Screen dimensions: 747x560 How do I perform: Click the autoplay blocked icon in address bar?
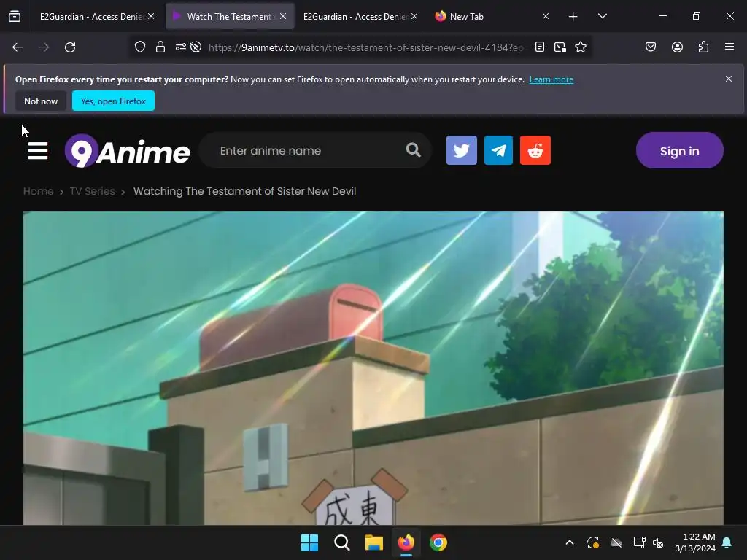point(196,47)
